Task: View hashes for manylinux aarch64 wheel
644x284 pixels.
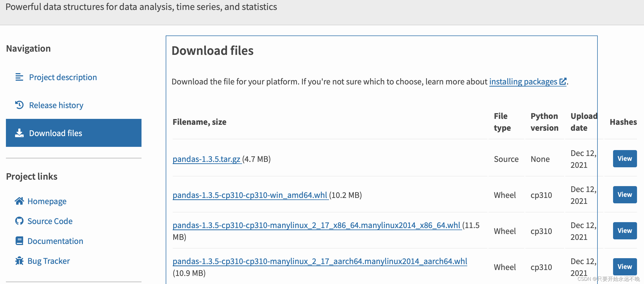Action: tap(625, 267)
